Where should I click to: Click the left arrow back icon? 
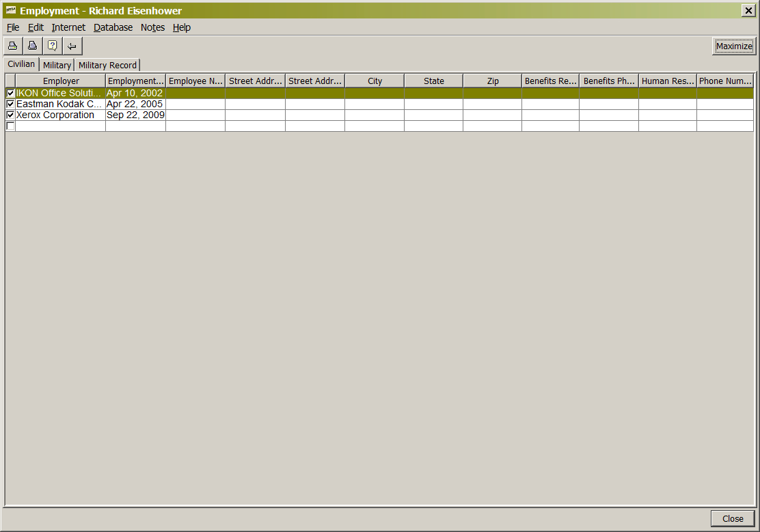pyautogui.click(x=72, y=46)
